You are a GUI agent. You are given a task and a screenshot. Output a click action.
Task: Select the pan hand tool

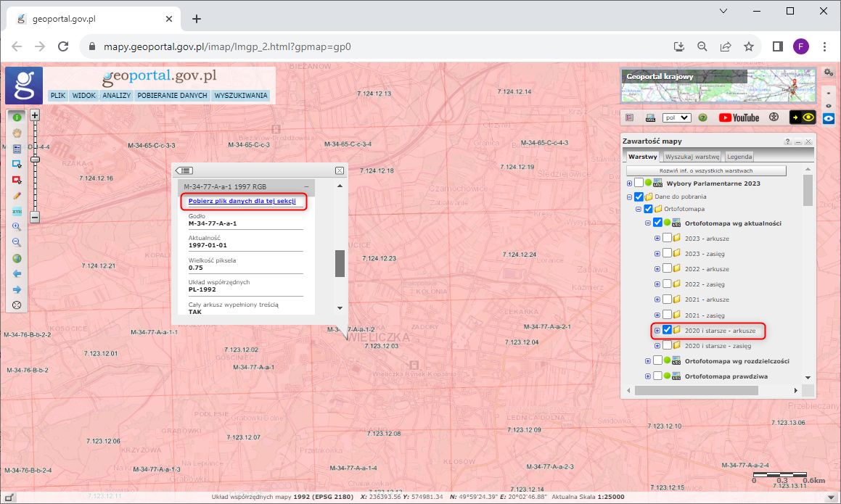coord(17,133)
